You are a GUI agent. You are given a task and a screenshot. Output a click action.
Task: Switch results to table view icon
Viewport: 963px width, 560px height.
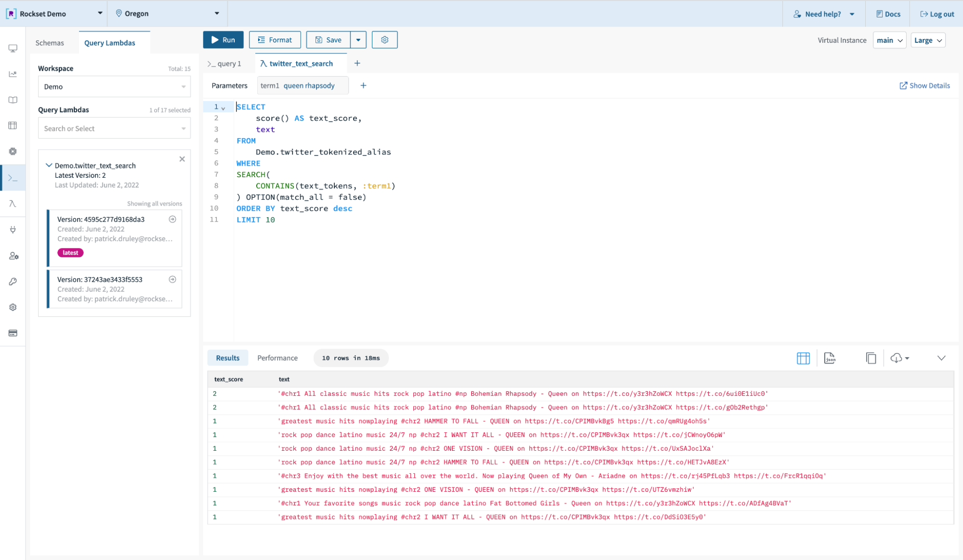[x=803, y=358]
